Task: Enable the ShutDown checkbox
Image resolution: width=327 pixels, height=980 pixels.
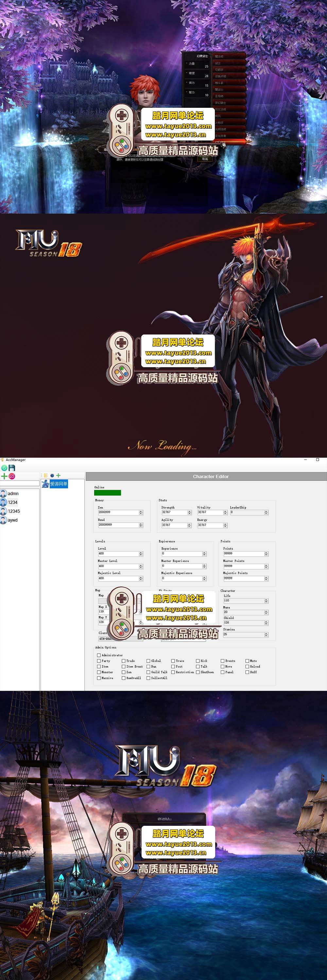Action: (x=198, y=672)
